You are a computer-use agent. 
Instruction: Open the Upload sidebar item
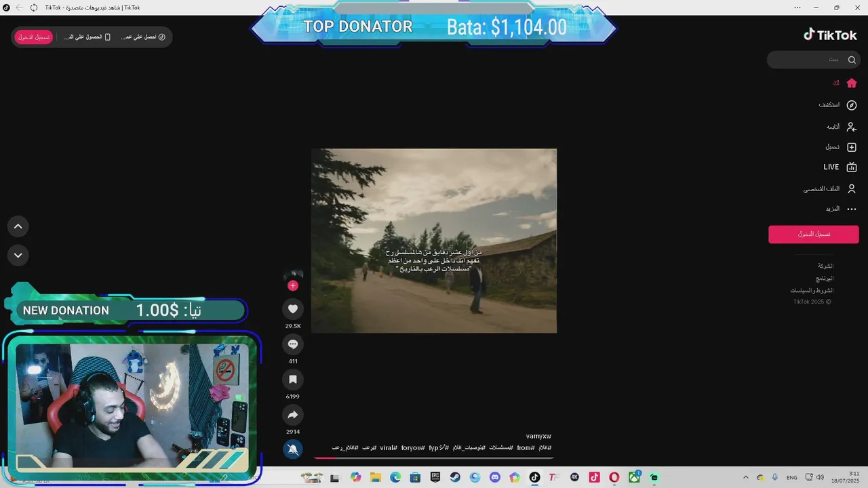(841, 147)
